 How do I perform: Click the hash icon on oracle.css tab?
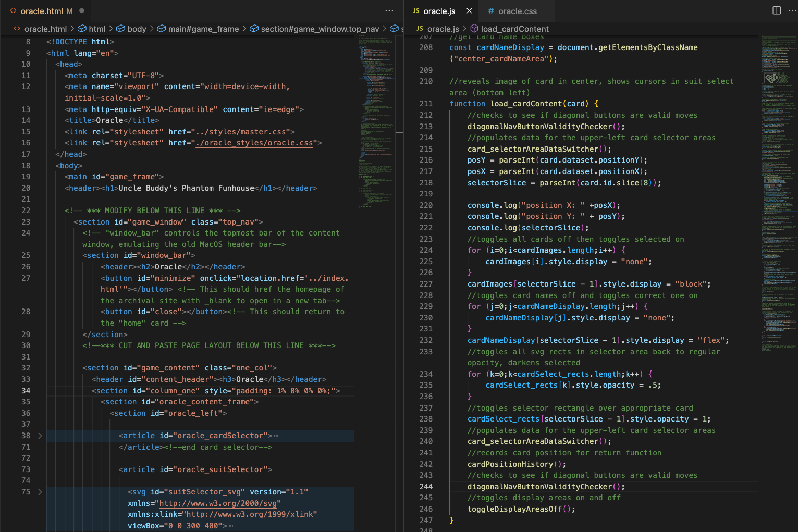click(x=491, y=11)
